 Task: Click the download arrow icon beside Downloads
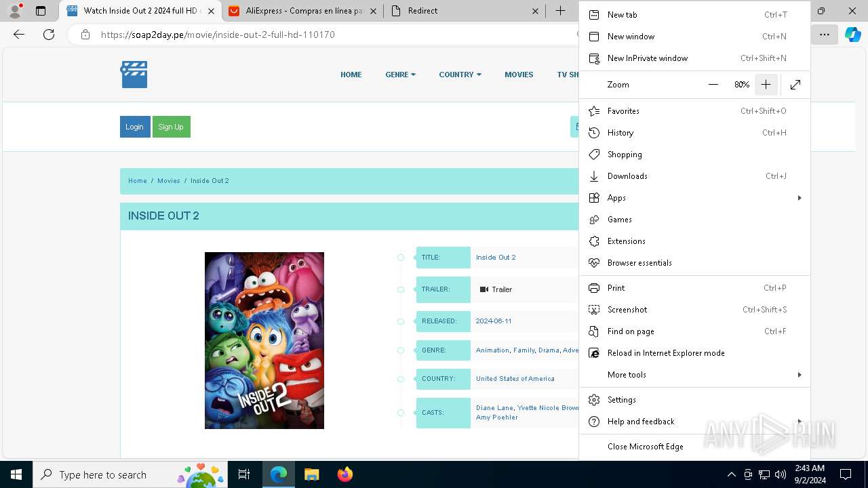594,176
